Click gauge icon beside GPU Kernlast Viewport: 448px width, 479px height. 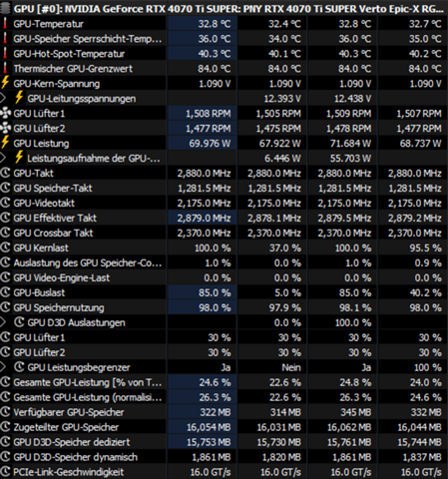point(5,247)
